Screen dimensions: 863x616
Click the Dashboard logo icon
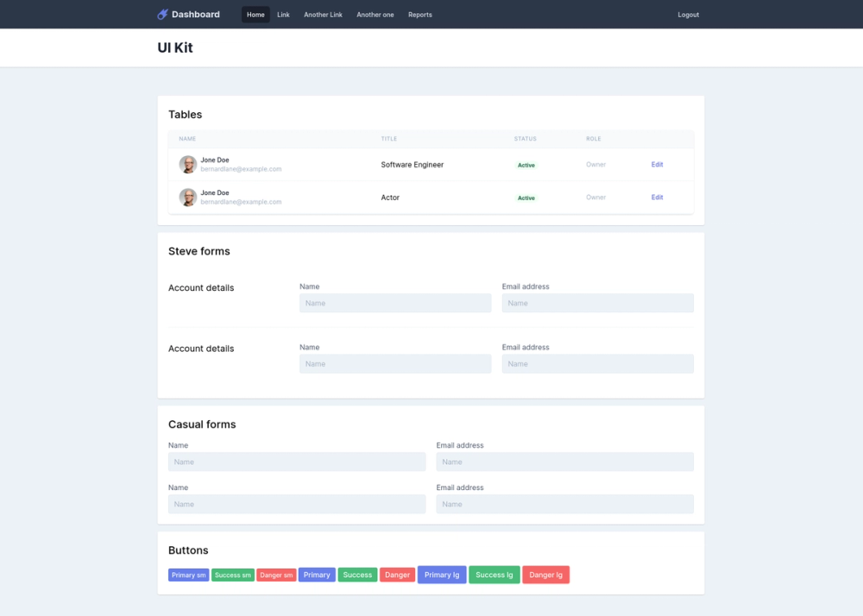point(162,15)
